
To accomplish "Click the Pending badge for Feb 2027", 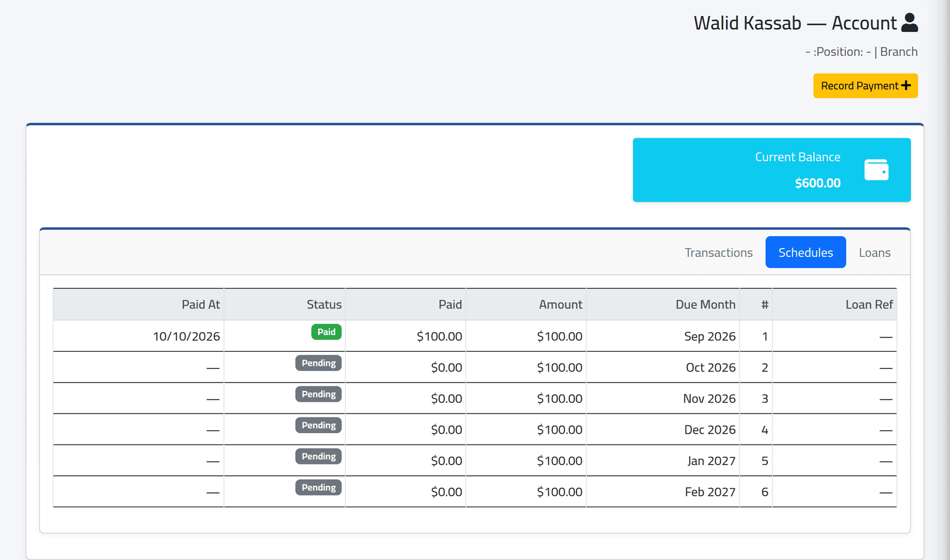I will click(x=319, y=488).
